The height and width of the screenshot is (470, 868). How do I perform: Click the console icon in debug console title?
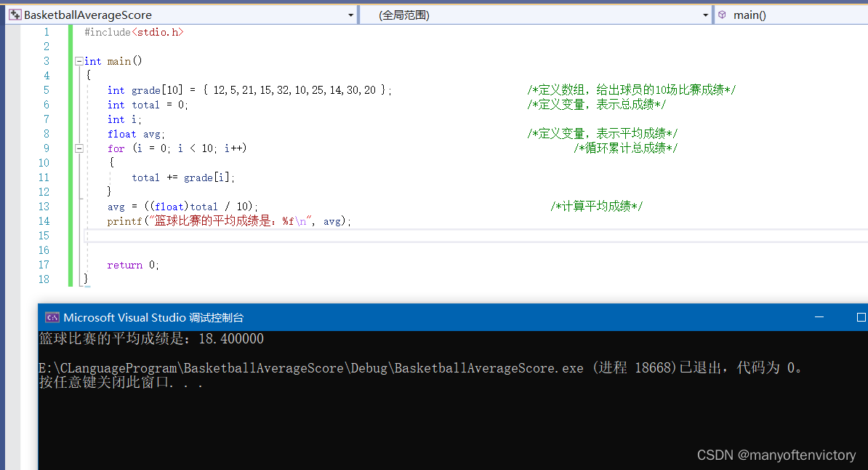click(52, 318)
